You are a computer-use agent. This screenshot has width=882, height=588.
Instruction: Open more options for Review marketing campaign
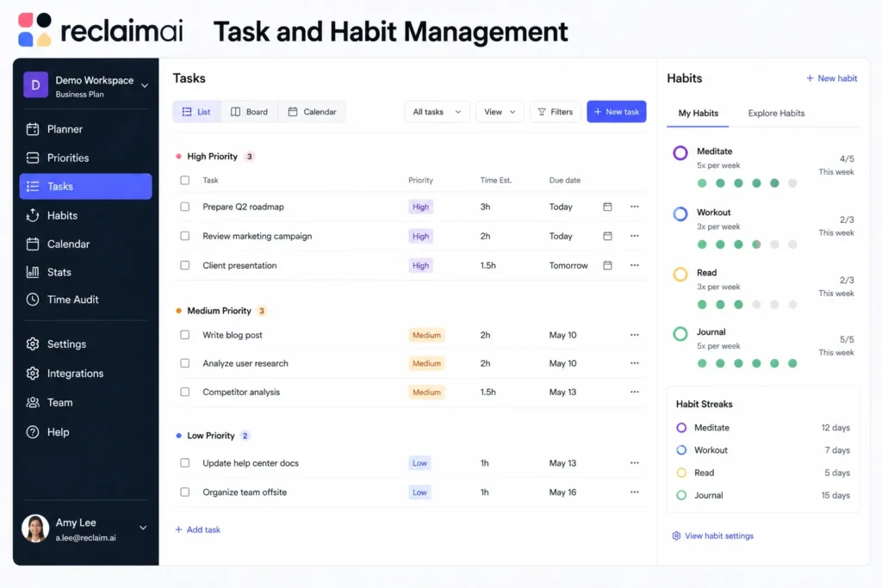coord(635,236)
